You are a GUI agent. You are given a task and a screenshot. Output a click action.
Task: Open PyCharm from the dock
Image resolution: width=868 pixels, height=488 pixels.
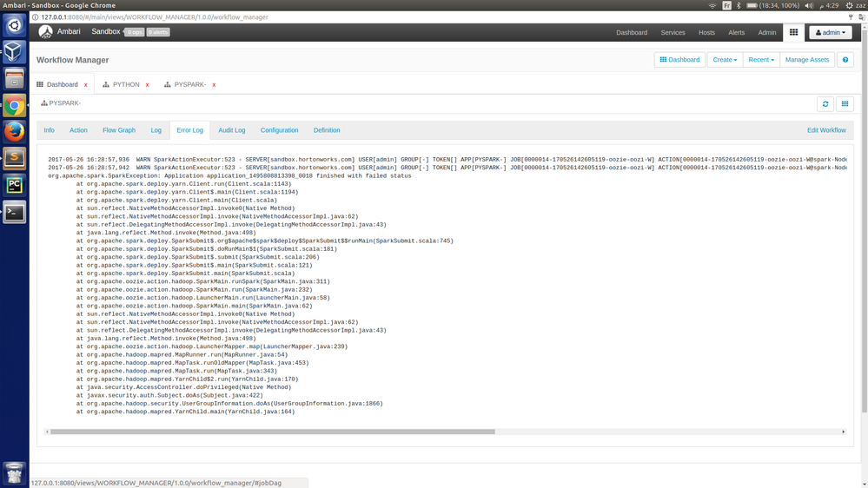pyautogui.click(x=15, y=185)
